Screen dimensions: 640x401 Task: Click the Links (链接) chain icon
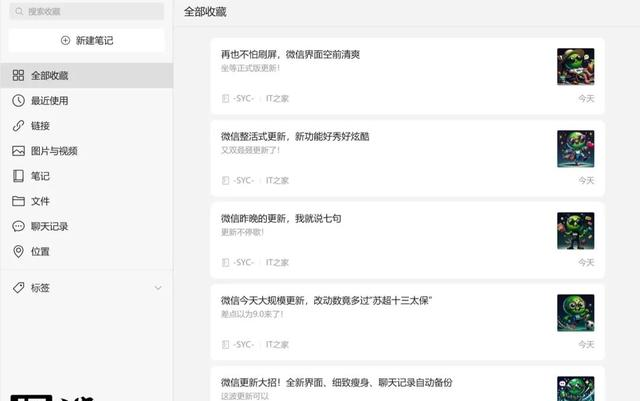coord(18,126)
